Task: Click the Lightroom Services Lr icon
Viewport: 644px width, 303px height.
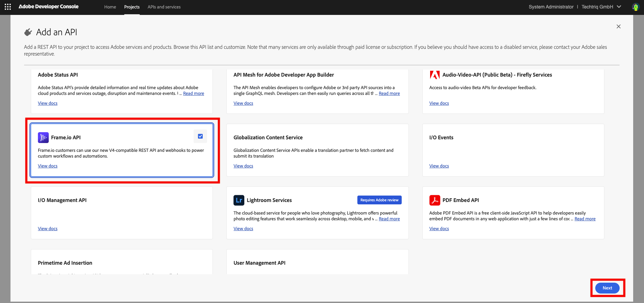Action: 239,200
